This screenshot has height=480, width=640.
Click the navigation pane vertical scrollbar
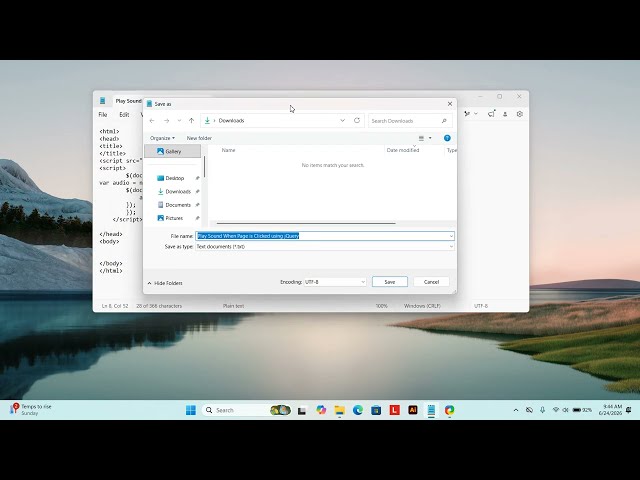tap(204, 167)
